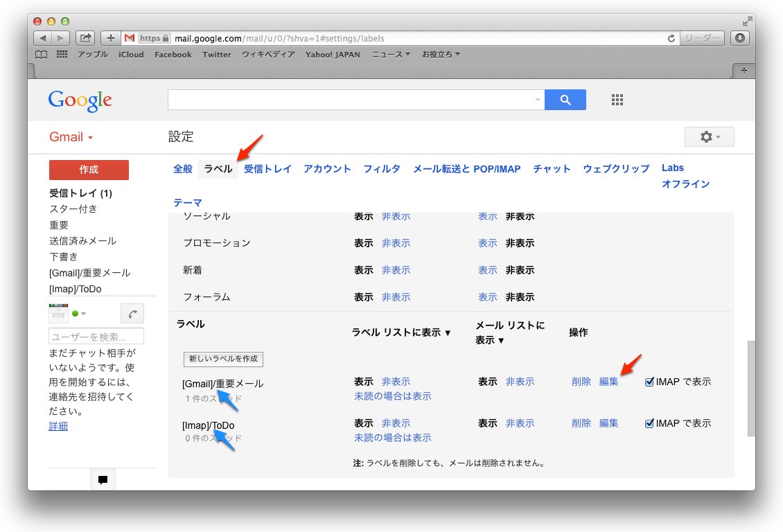The image size is (783, 532).
Task: Choose 未読の場合は表示 for [Imap]/ToDo
Action: coord(392,438)
